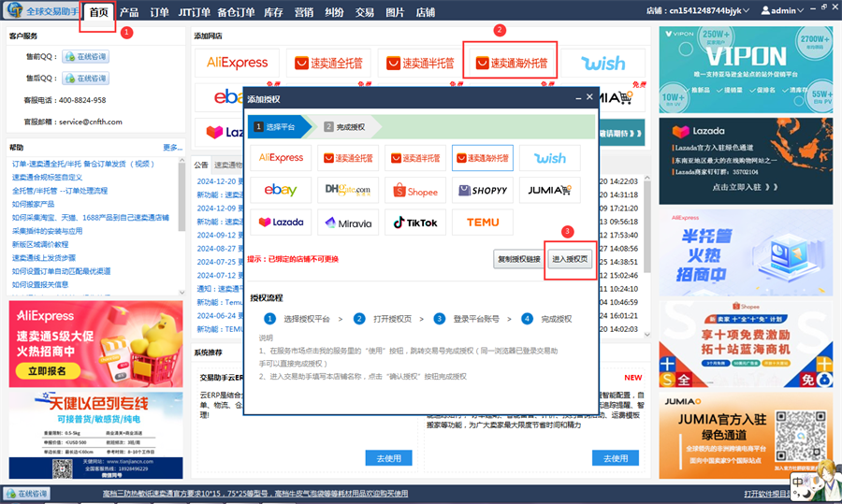Image resolution: width=842 pixels, height=504 pixels.
Task: Click the announcement list scrollbar
Action: click(x=647, y=225)
